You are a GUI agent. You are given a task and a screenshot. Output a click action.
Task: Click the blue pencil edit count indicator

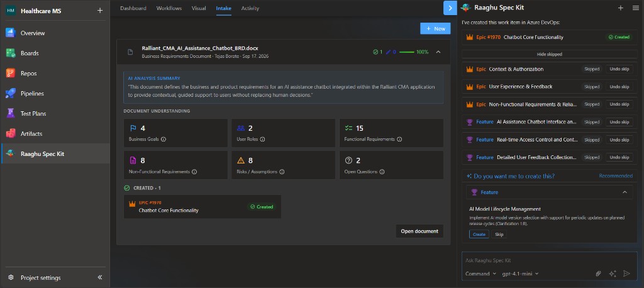pyautogui.click(x=391, y=52)
